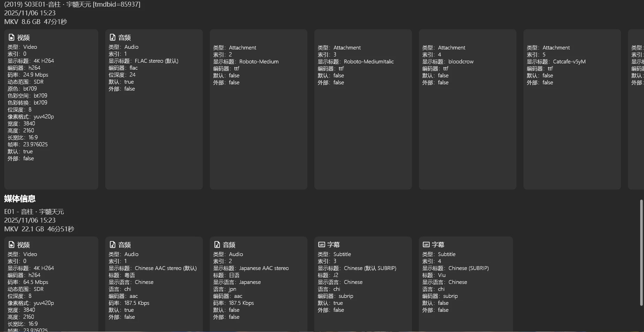Image resolution: width=644 pixels, height=332 pixels.
Task: Click the attachment display title Roboto-Medium
Action: pos(259,62)
